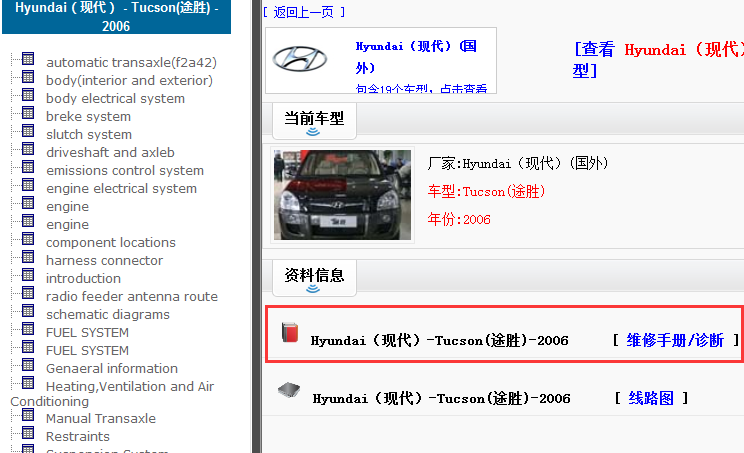Open body(interior and exterior) section
The image size is (744, 453).
pyautogui.click(x=129, y=81)
